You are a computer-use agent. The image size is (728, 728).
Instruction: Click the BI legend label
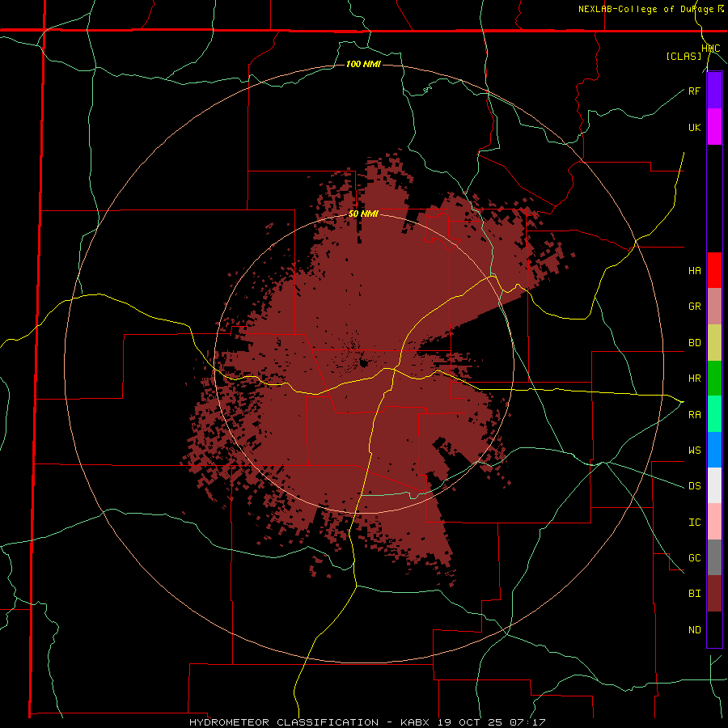click(694, 594)
